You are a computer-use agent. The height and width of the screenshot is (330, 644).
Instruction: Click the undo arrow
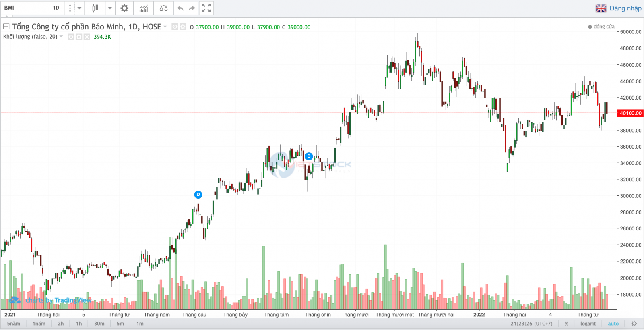(180, 8)
